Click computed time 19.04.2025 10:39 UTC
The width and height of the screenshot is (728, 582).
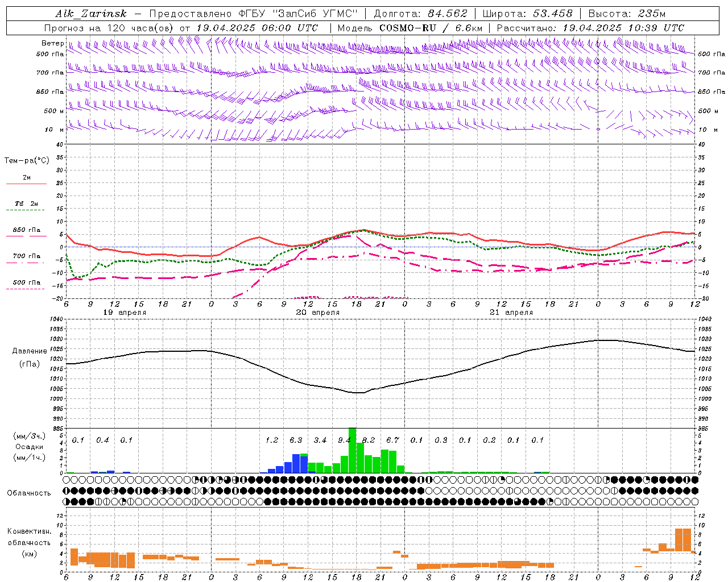click(623, 28)
